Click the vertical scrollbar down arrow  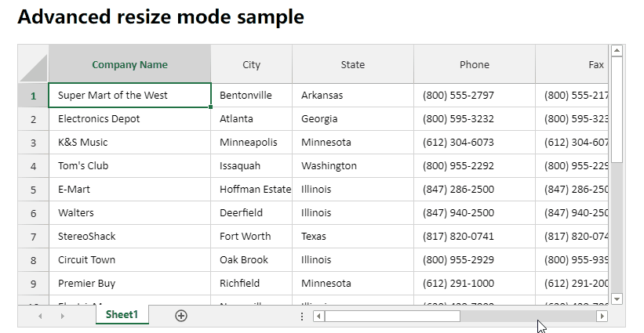tap(617, 299)
